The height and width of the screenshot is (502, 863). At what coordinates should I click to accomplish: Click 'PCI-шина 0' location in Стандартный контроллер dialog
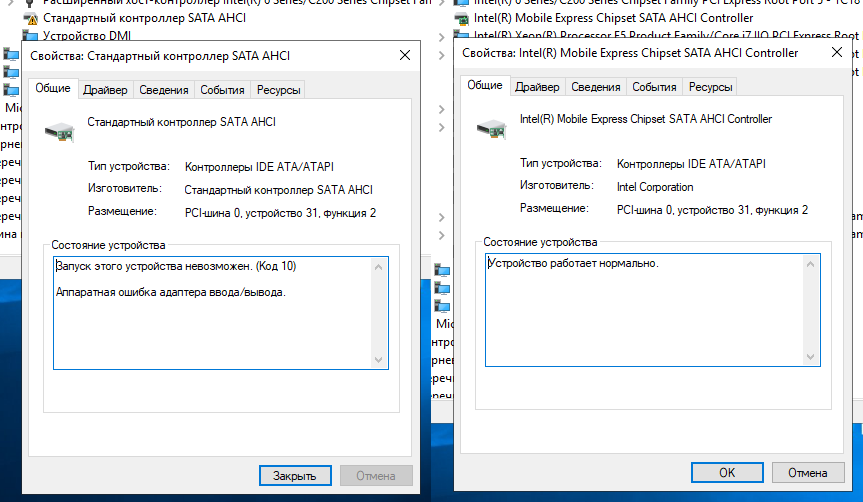pos(280,213)
